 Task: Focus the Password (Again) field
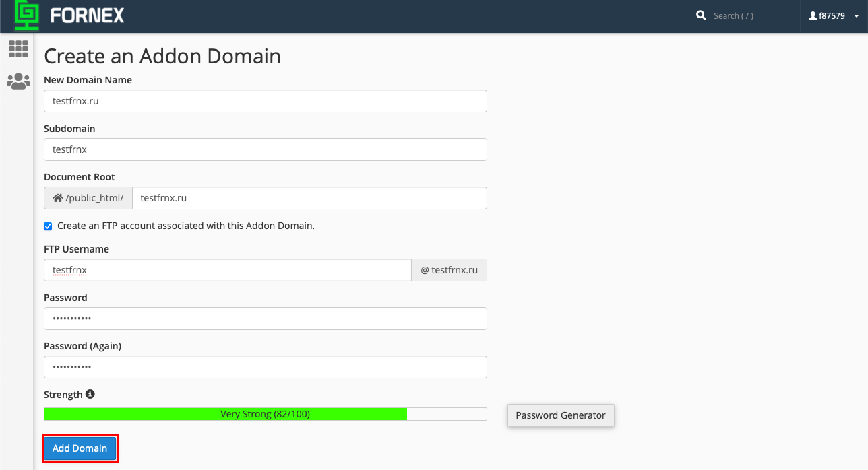click(x=266, y=367)
